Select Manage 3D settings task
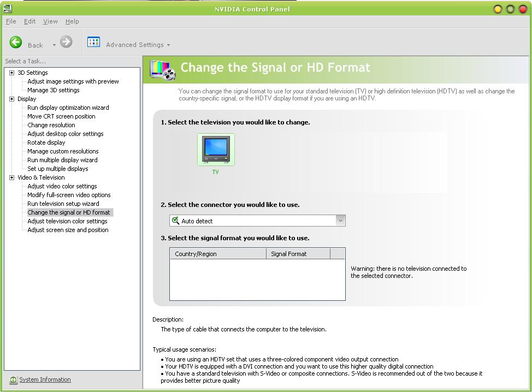532x392 pixels. pos(54,90)
